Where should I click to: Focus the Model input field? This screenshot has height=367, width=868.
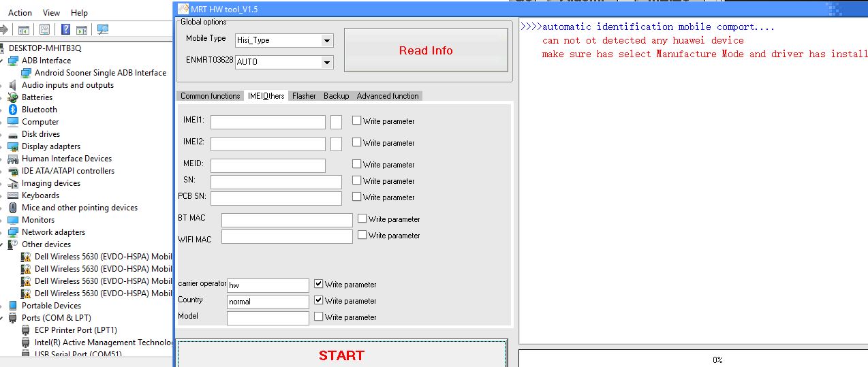coord(268,318)
